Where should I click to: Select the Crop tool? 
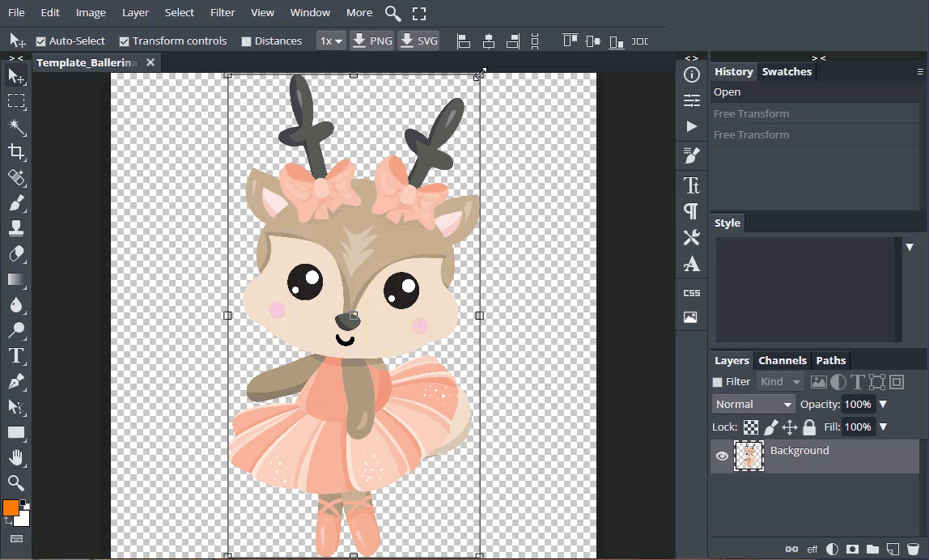[16, 152]
